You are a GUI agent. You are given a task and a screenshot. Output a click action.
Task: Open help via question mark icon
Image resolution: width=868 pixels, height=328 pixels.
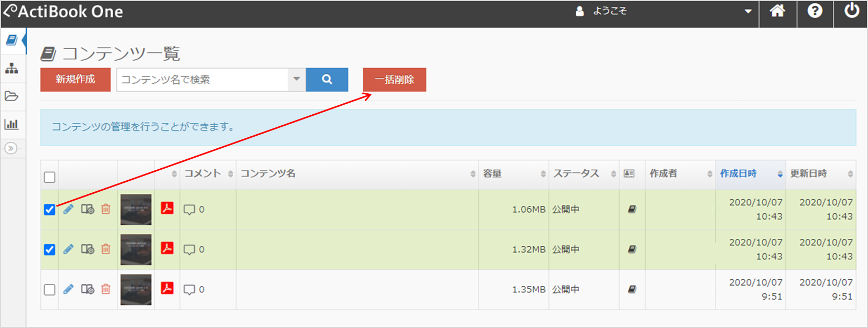(815, 12)
